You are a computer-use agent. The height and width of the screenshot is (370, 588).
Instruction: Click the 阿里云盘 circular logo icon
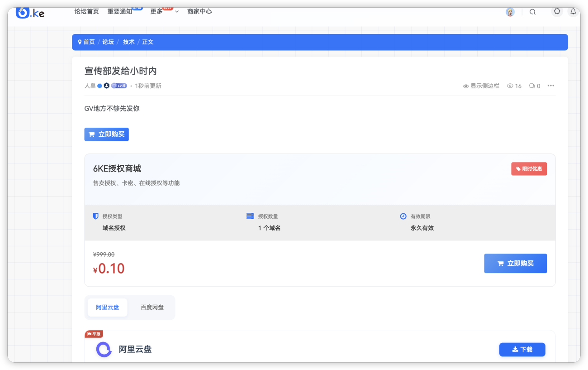pyautogui.click(x=104, y=349)
